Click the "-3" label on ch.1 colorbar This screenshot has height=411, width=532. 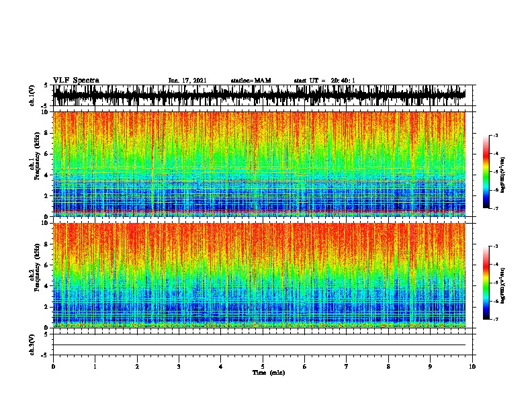coord(496,135)
